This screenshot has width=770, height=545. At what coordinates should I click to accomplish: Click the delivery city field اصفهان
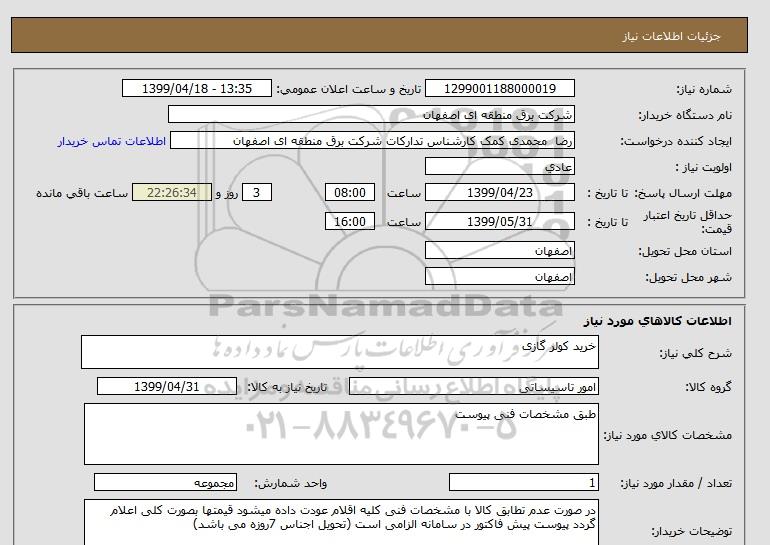(500, 276)
